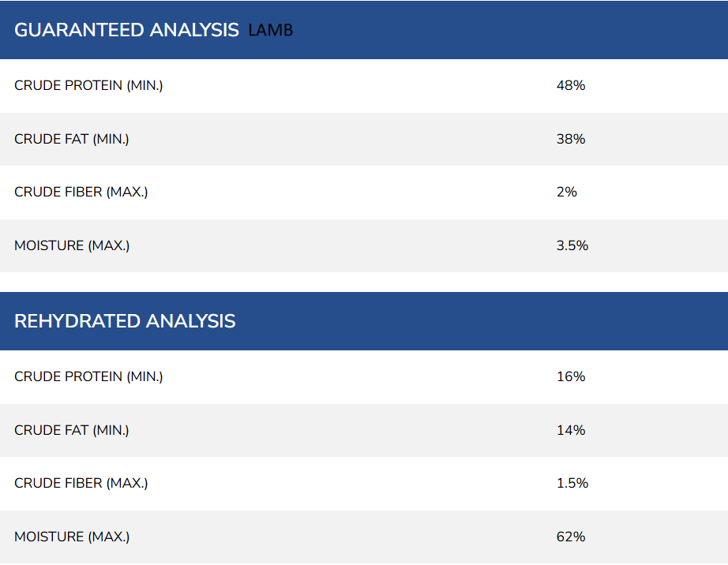Select Crude Fiber label under Rehydrated Analysis
Screen dimensions: 728x565
(81, 483)
